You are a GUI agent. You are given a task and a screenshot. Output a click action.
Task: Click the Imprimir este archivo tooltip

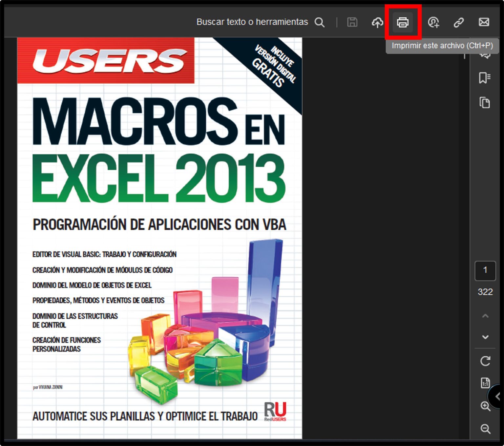tap(442, 46)
